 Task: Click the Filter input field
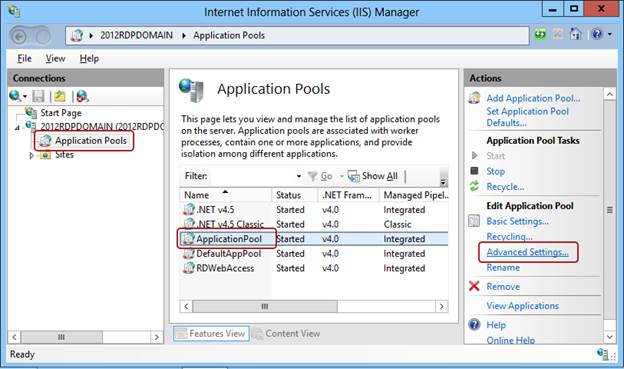[253, 176]
